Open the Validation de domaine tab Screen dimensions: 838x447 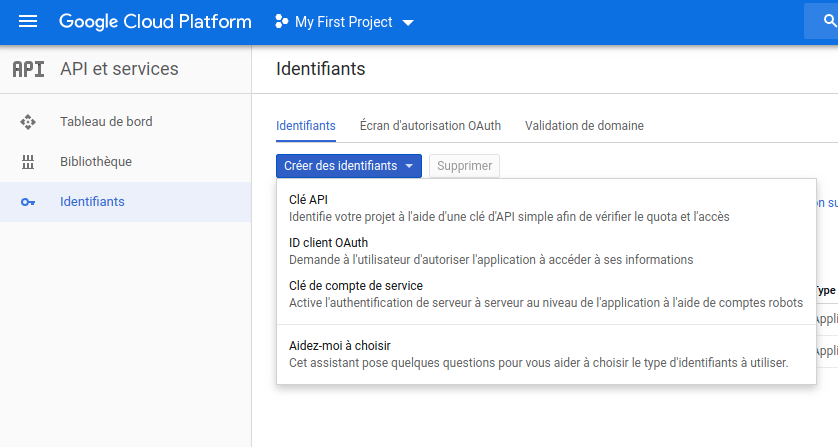pos(584,126)
